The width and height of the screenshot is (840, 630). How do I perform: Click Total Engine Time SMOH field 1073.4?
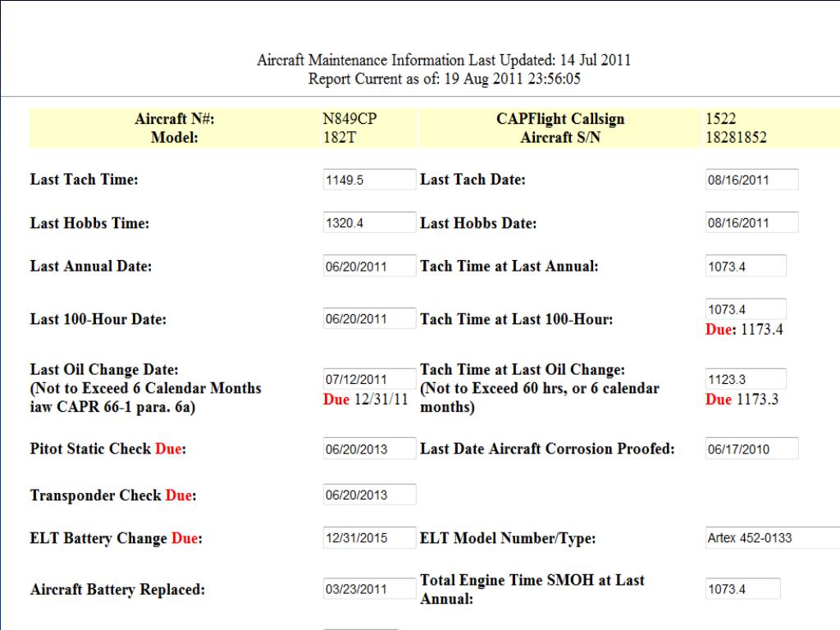[742, 589]
